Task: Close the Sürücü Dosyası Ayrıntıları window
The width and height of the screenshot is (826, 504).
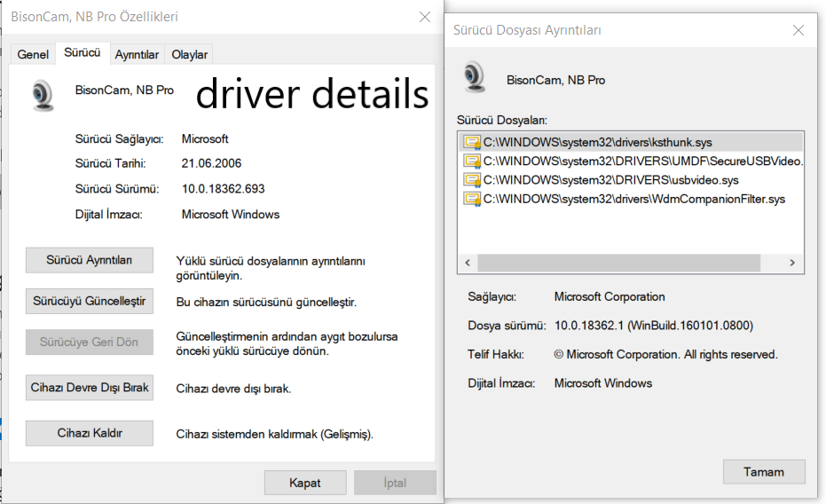Action: (x=798, y=30)
